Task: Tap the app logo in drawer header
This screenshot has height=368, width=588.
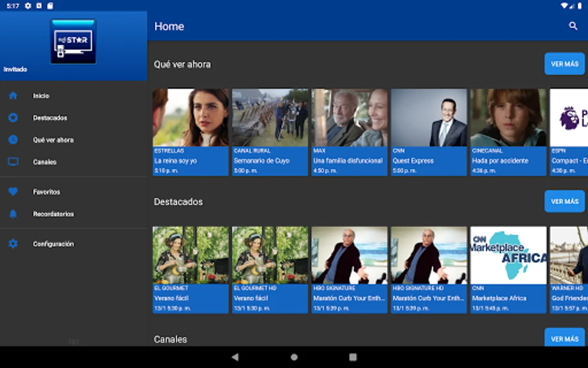Action: tap(73, 42)
